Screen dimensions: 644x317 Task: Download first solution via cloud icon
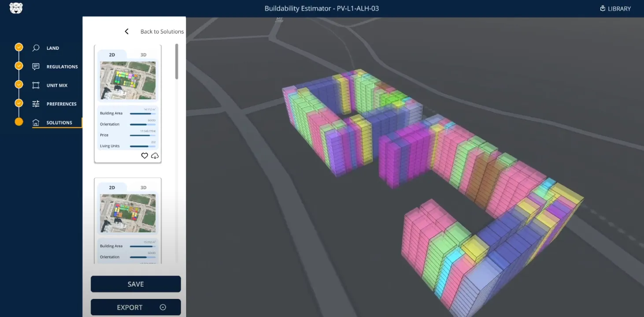click(x=155, y=156)
